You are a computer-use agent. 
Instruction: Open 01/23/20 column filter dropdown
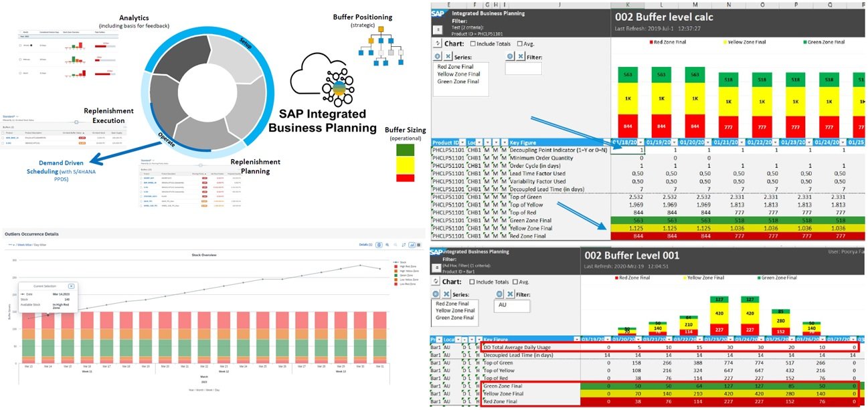(x=810, y=142)
